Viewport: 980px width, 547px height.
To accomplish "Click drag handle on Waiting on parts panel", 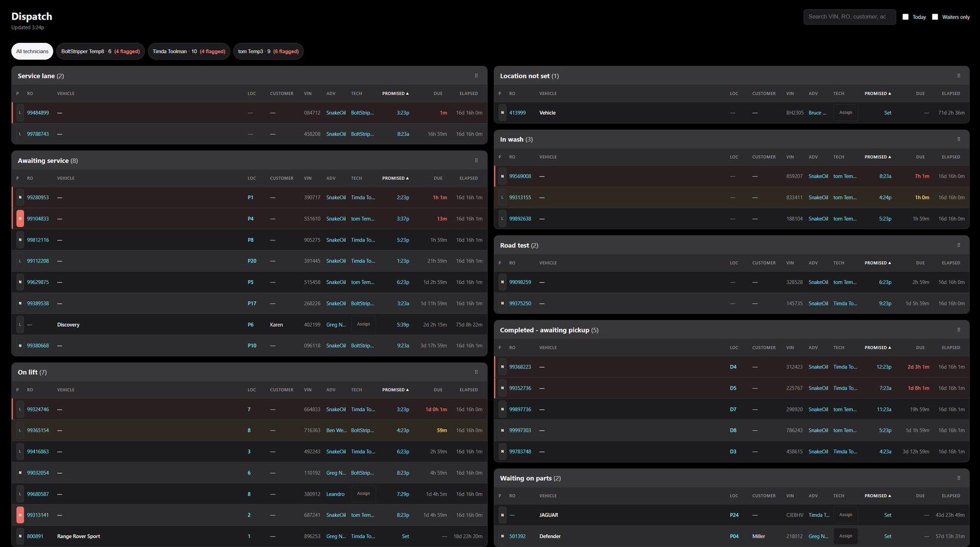I will (959, 478).
